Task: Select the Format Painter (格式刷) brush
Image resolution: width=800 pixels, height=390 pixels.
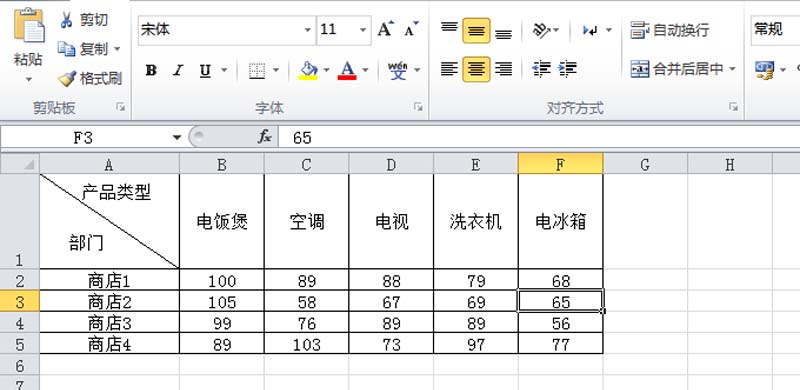Action: click(x=67, y=79)
